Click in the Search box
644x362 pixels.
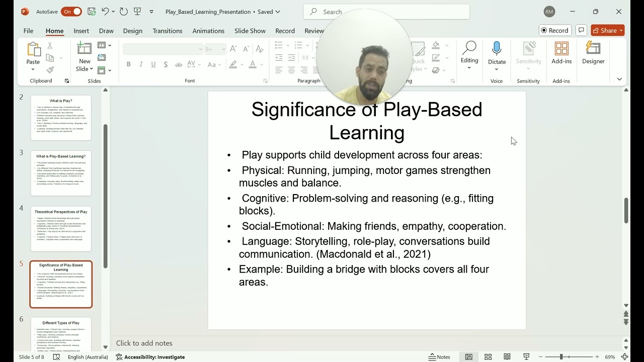[386, 12]
